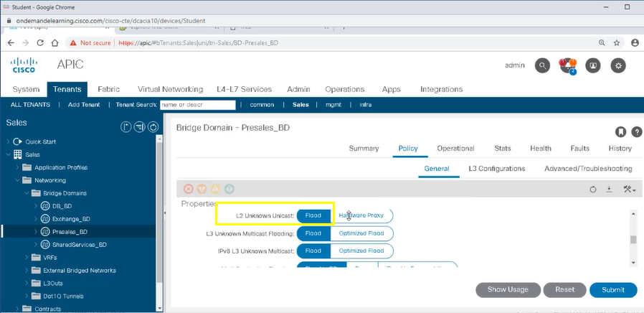Expand the Quick Start tree node
The height and width of the screenshot is (313, 644).
8,141
